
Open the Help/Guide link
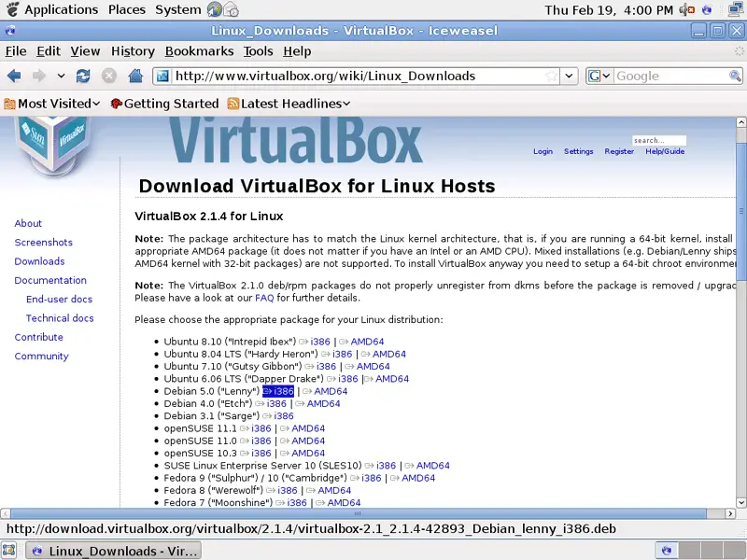[x=665, y=151]
